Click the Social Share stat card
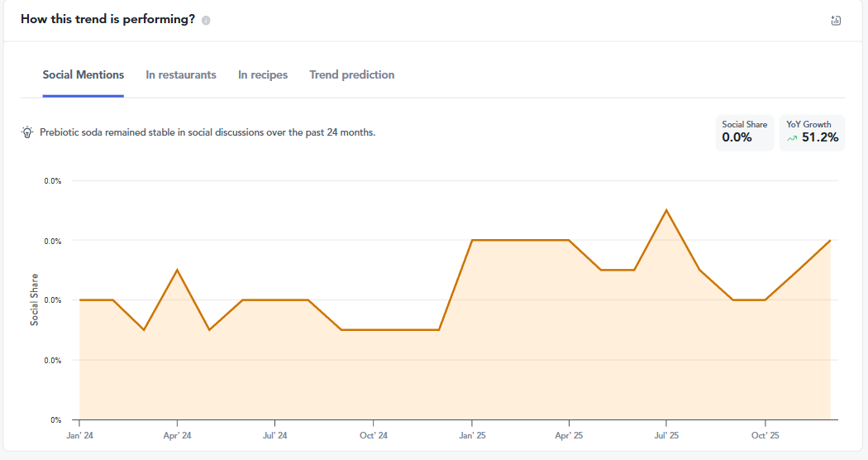The image size is (868, 460). [744, 132]
